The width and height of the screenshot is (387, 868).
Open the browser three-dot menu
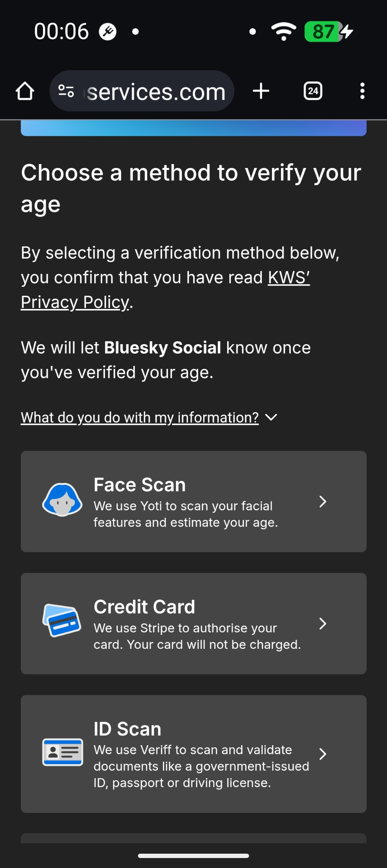point(362,91)
